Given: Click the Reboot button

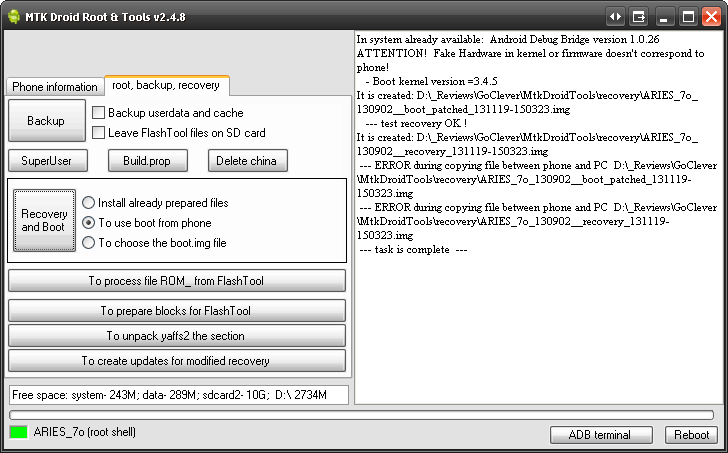Looking at the screenshot, I should click(692, 435).
